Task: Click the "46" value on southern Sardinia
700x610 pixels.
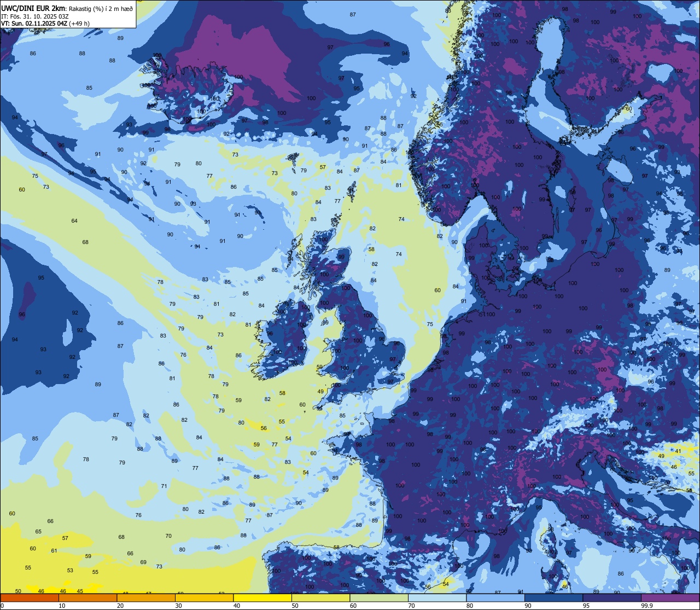Action: [x=565, y=586]
